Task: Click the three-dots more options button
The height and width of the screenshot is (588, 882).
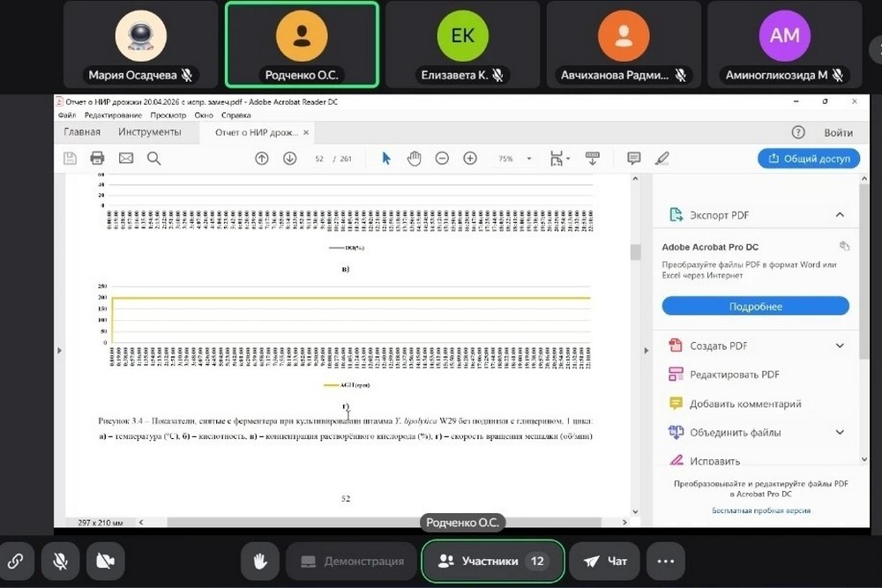Action: [665, 561]
